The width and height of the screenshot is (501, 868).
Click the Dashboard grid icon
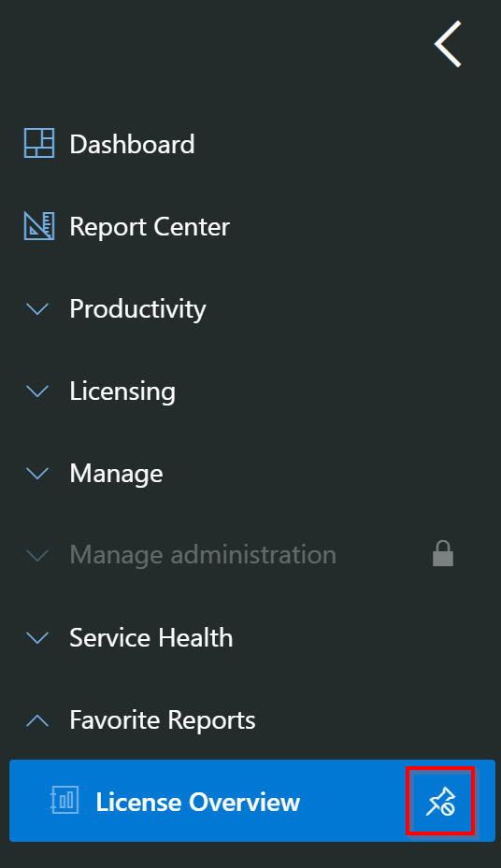(39, 143)
